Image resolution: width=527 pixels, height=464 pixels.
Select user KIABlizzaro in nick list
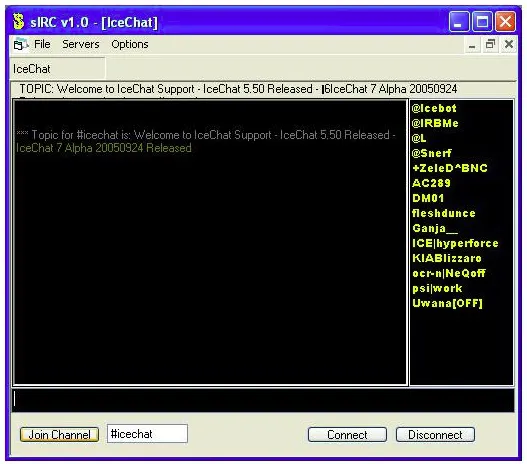pyautogui.click(x=447, y=258)
